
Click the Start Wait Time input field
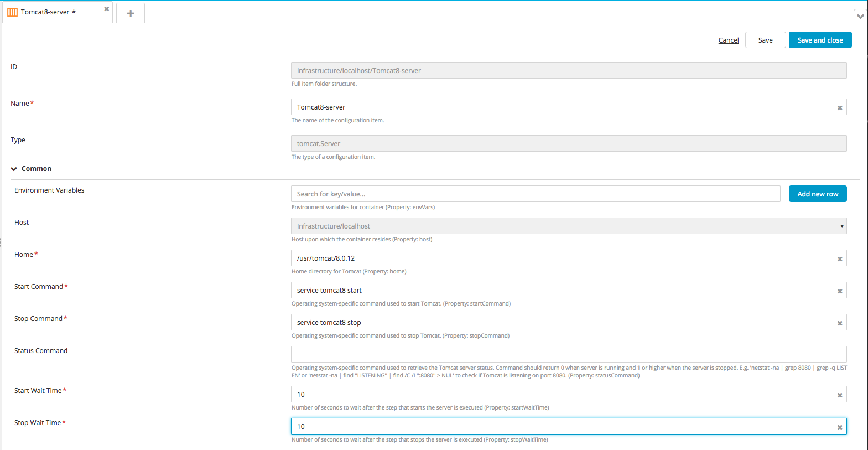point(569,394)
